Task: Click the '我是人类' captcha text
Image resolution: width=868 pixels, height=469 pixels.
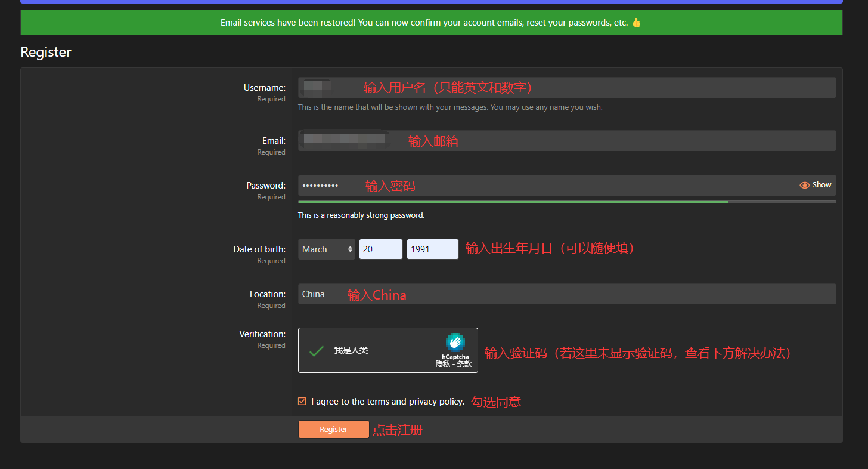Action: click(x=351, y=351)
